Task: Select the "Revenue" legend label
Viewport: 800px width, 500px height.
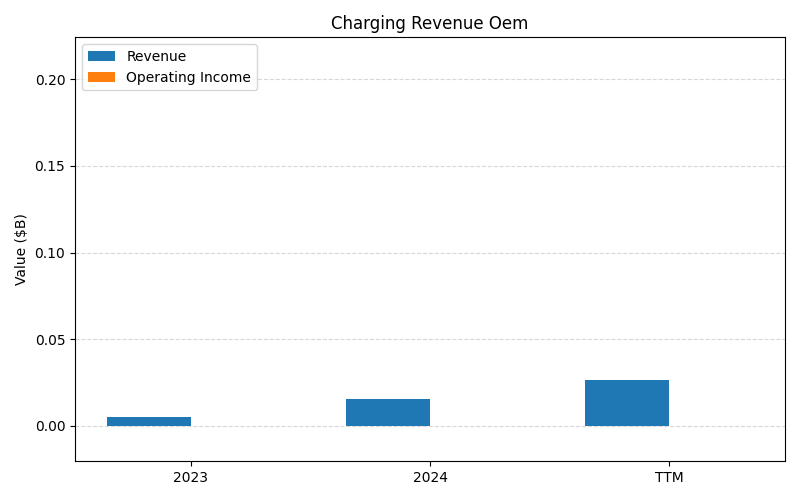Action: (x=156, y=56)
